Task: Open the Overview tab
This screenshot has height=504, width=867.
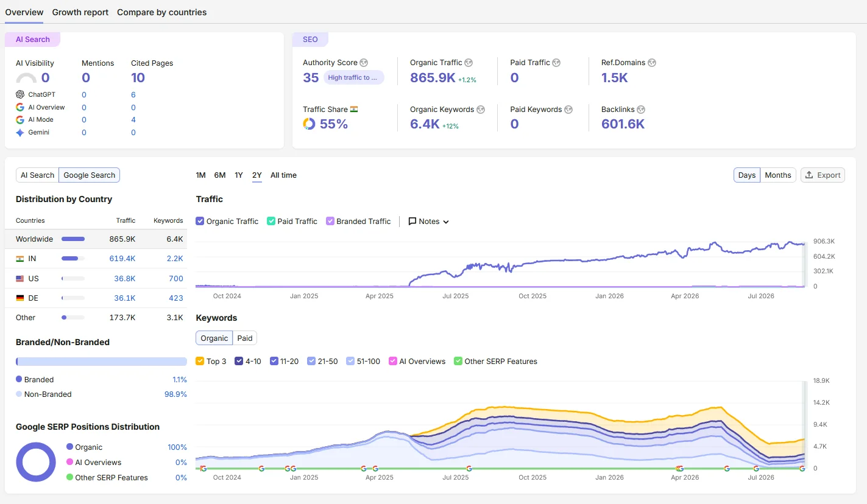Action: click(x=24, y=12)
